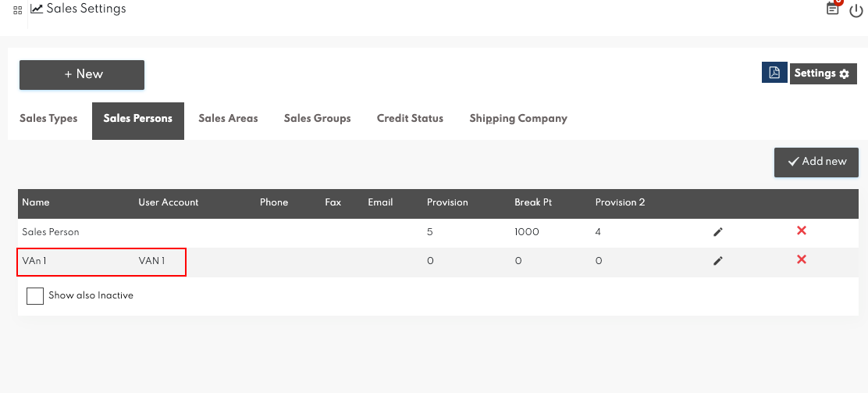Click the notifications clipboard icon

(833, 9)
